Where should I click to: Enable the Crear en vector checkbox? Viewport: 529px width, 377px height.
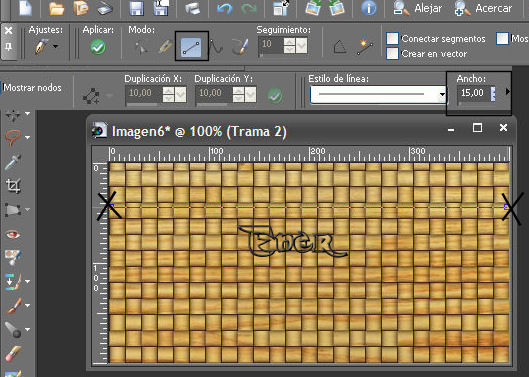[392, 53]
